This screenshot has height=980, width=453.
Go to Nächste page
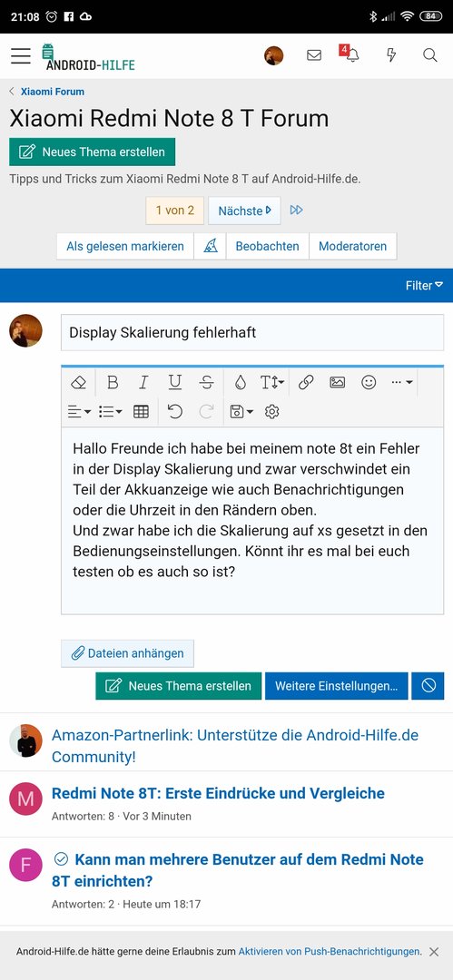coord(244,211)
